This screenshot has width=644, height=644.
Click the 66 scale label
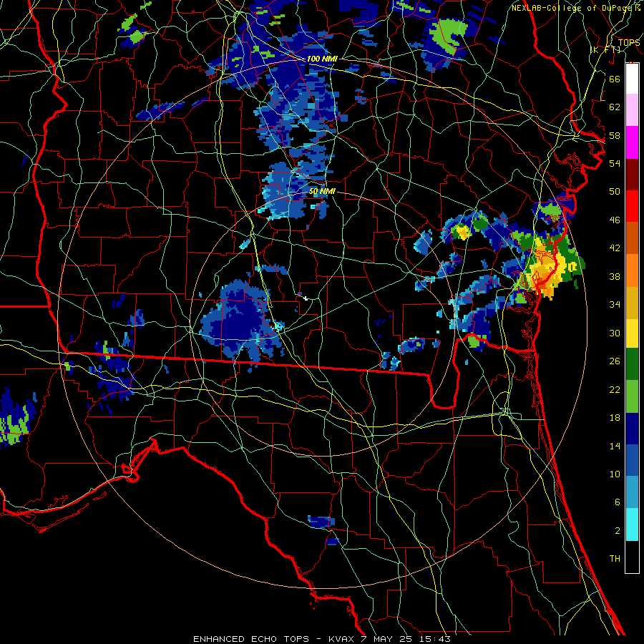tap(615, 79)
